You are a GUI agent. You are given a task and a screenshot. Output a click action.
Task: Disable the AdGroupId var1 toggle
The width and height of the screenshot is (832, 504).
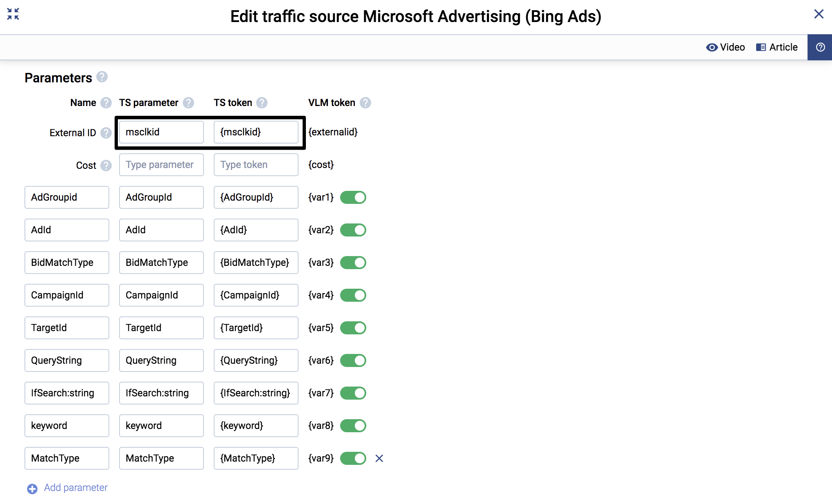tap(353, 197)
